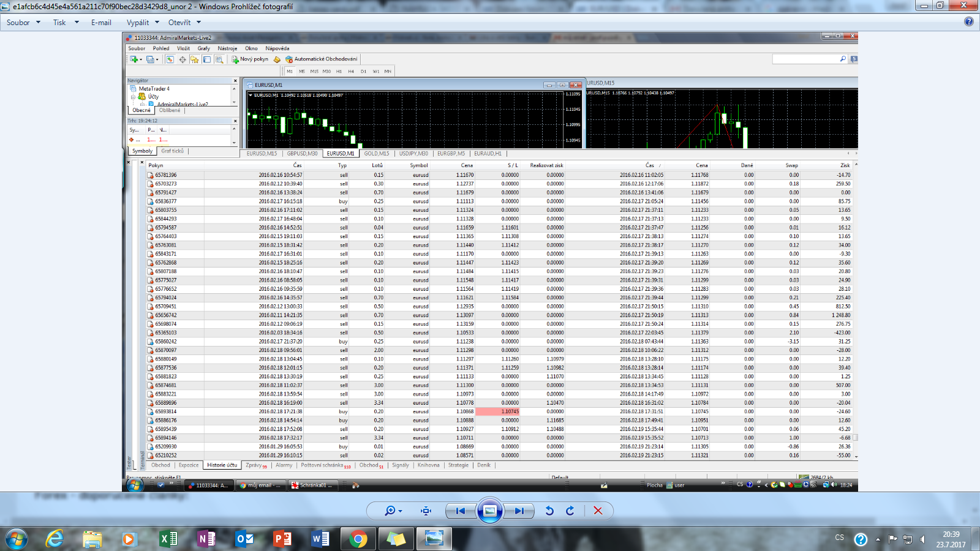The image size is (980, 551).
Task: Open PowerPoint from the taskbar
Action: pyautogui.click(x=282, y=539)
